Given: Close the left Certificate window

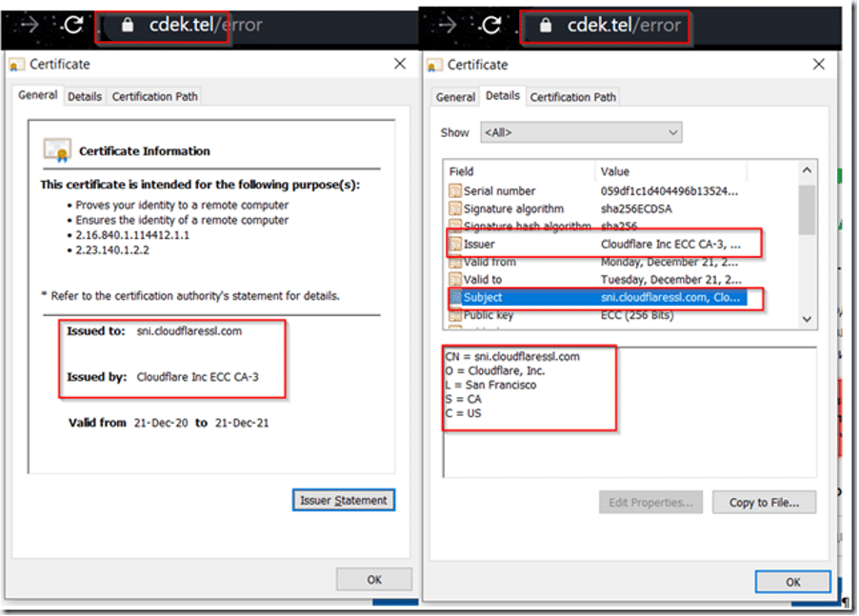Looking at the screenshot, I should (400, 64).
